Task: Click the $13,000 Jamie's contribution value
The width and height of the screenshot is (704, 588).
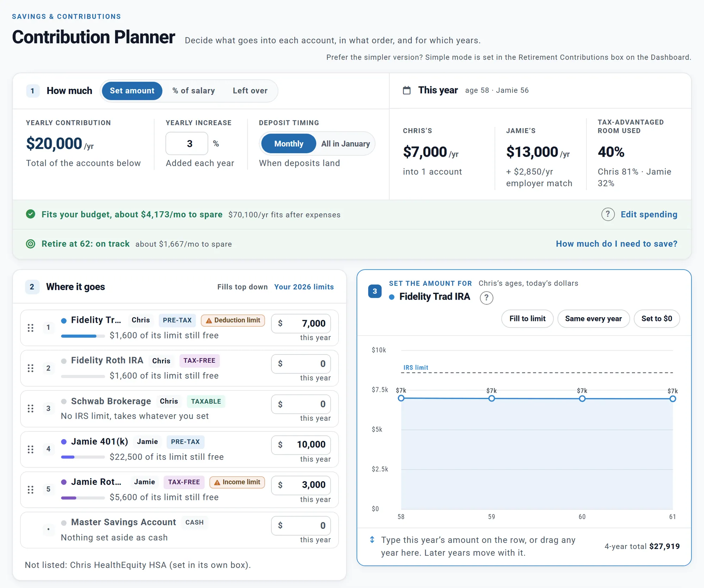Action: [x=532, y=152]
